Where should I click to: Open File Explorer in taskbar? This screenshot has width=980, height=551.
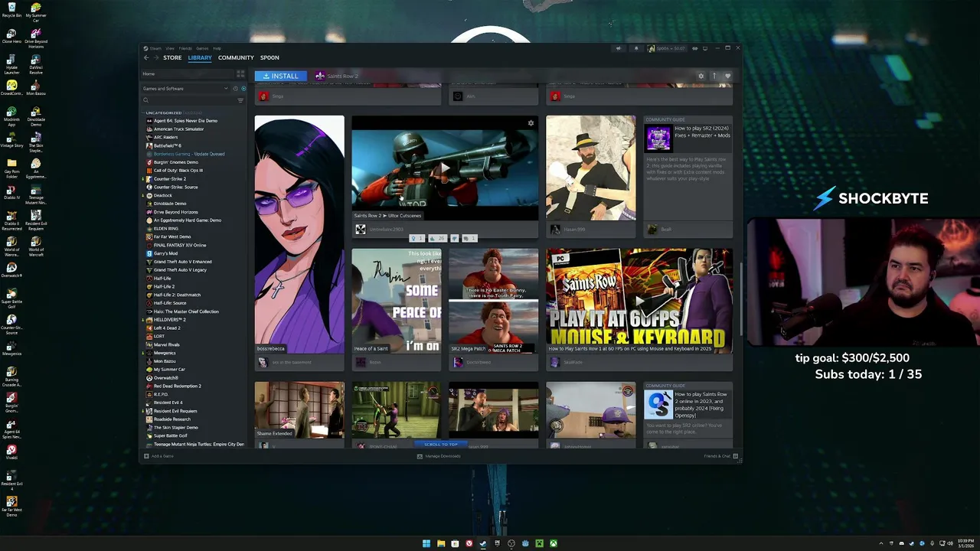tap(441, 543)
